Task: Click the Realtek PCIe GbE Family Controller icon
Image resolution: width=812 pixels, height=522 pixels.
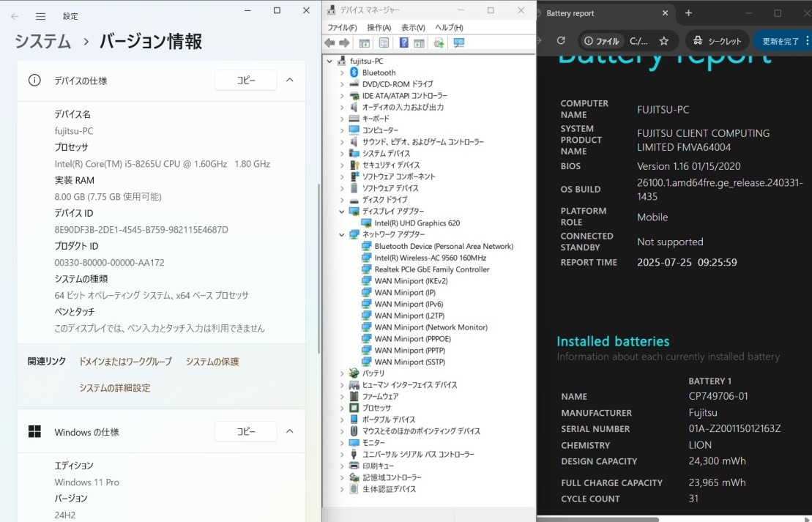Action: (367, 269)
